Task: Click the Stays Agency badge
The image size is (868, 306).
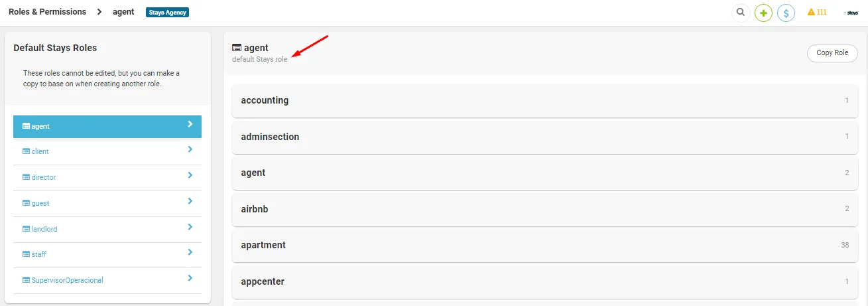Action: click(x=168, y=12)
